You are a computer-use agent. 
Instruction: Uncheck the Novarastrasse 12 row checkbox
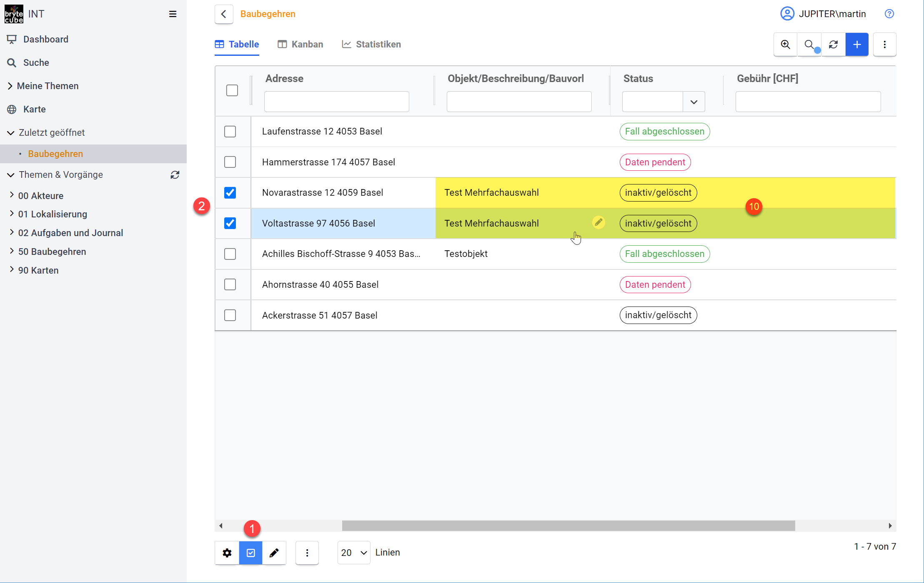point(230,192)
